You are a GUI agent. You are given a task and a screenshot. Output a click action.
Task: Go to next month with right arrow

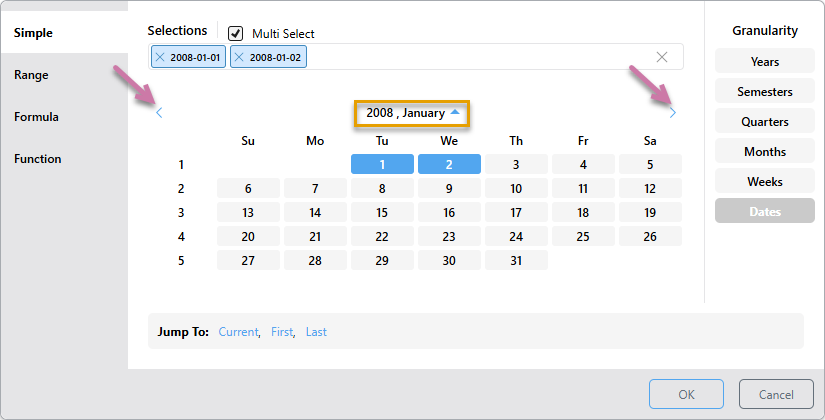click(x=672, y=113)
